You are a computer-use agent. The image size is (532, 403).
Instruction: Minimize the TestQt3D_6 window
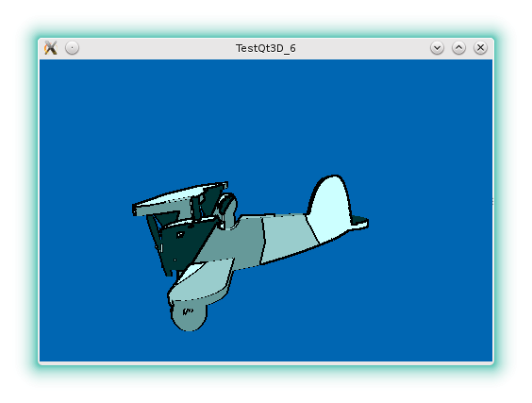[x=437, y=48]
